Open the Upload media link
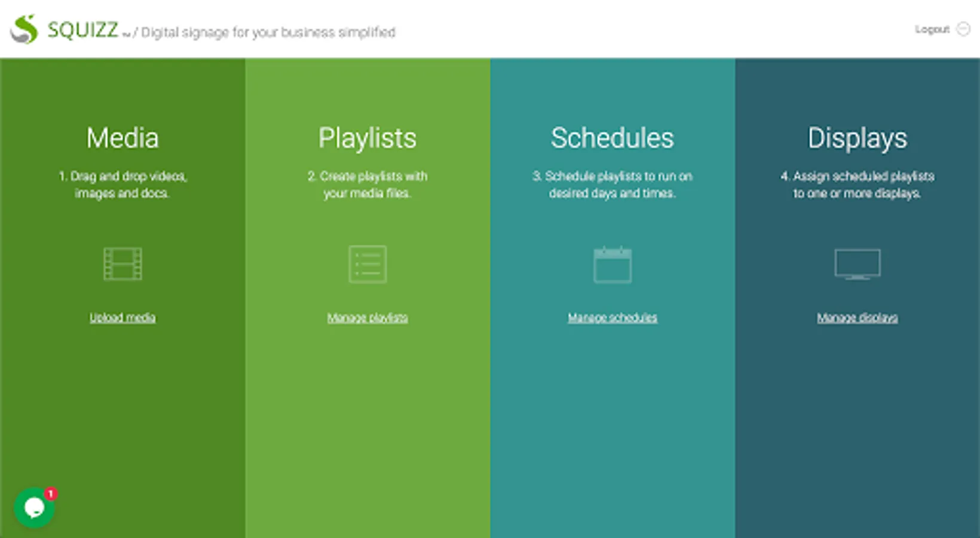 [122, 317]
